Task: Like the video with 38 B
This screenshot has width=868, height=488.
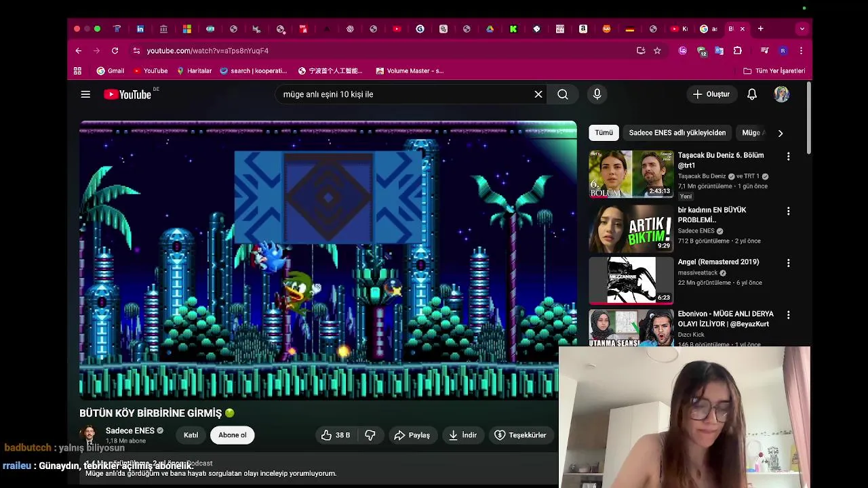Action: point(336,435)
